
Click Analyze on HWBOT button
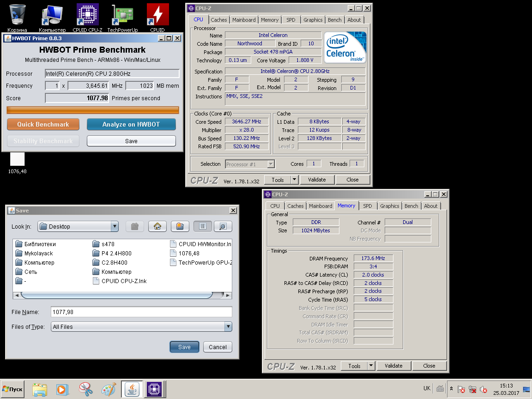131,124
